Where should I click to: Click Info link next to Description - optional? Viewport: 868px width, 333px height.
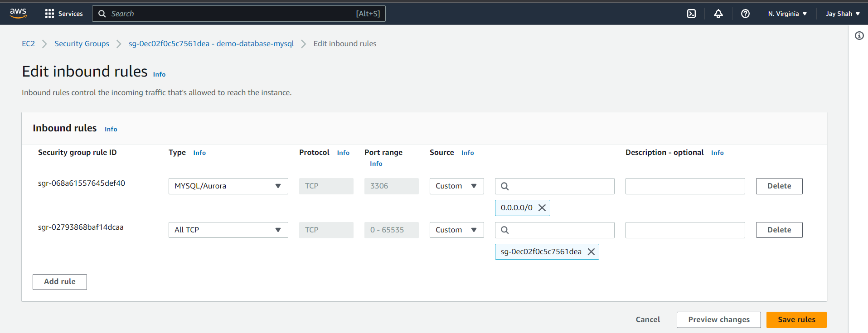[717, 153]
